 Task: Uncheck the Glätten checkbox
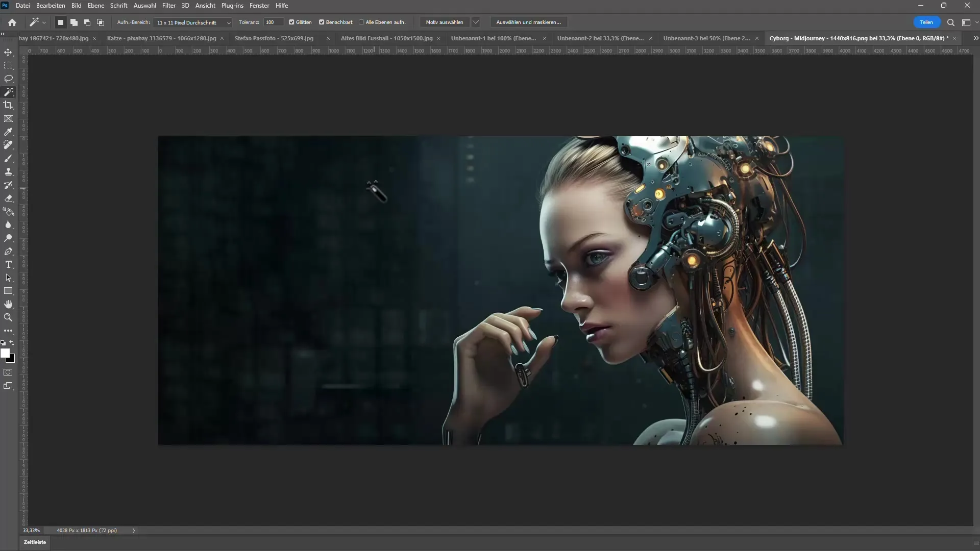[291, 22]
